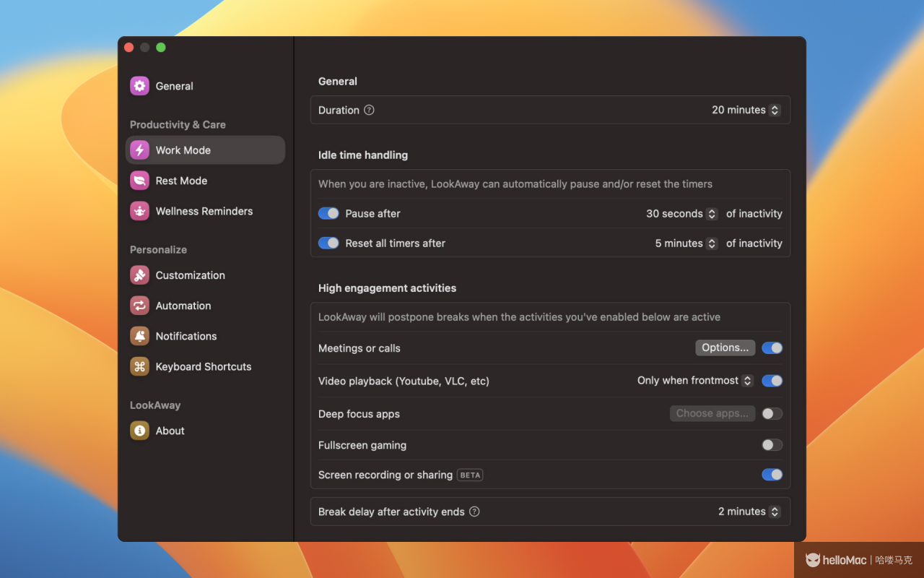The image size is (924, 578).
Task: Turn off Reset all timers after
Action: coord(328,243)
